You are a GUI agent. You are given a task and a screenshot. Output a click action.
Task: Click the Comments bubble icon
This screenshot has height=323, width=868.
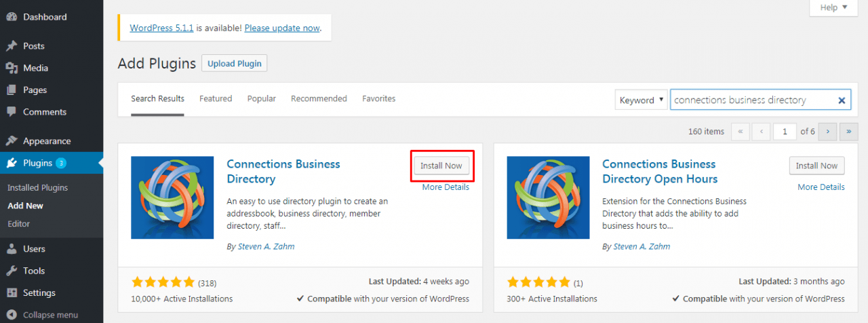click(x=12, y=112)
